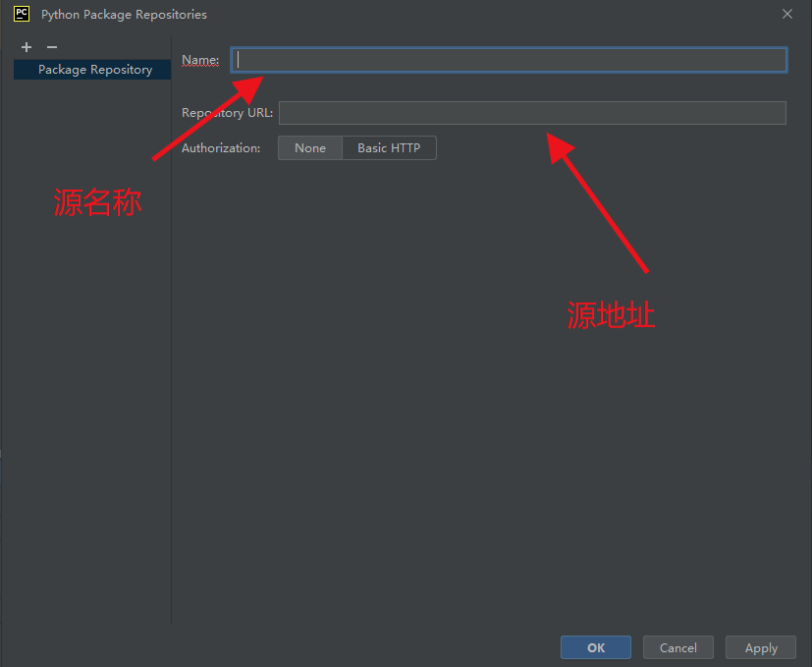Click the Name label

click(x=200, y=60)
